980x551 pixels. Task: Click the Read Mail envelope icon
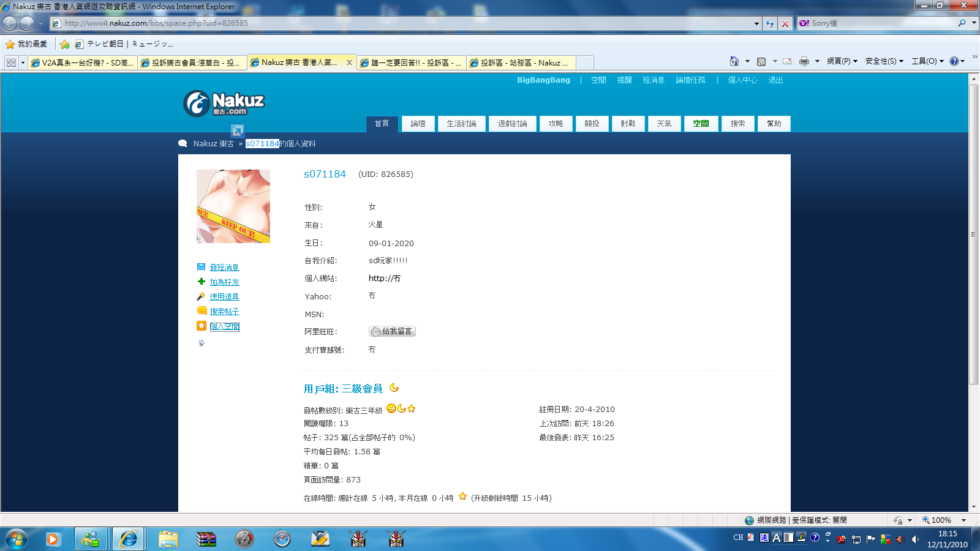787,61
